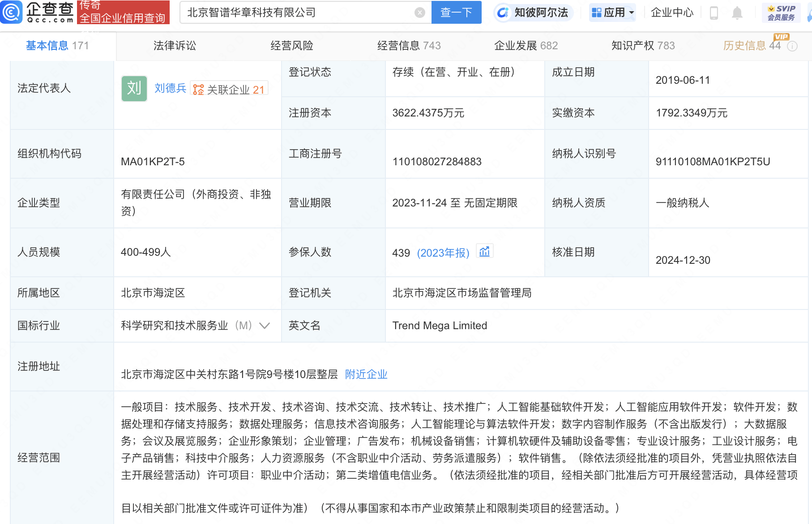Open the mobile phone icon in the header
The width and height of the screenshot is (812, 524).
(x=714, y=13)
